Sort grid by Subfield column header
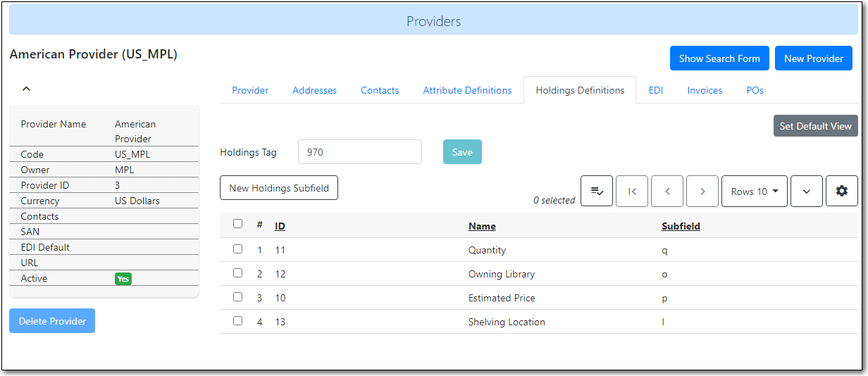Viewport: 868px width, 376px height. [x=681, y=226]
